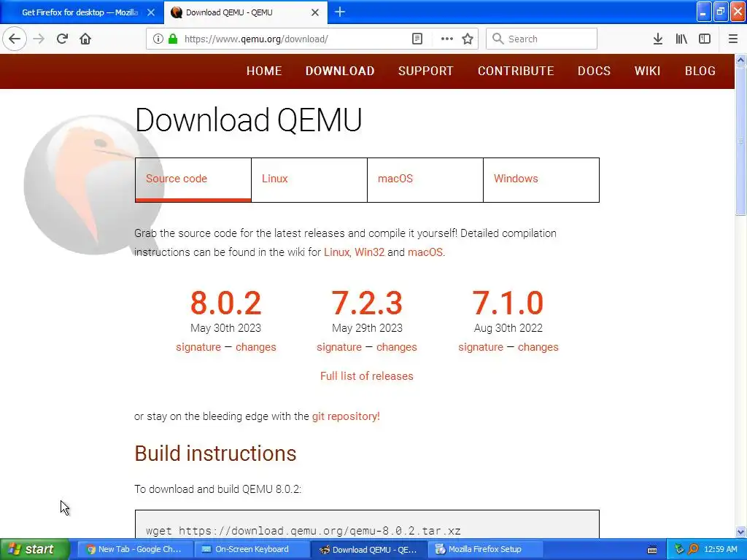Open the Firefox home page icon
This screenshot has height=560, width=747.
[x=85, y=39]
